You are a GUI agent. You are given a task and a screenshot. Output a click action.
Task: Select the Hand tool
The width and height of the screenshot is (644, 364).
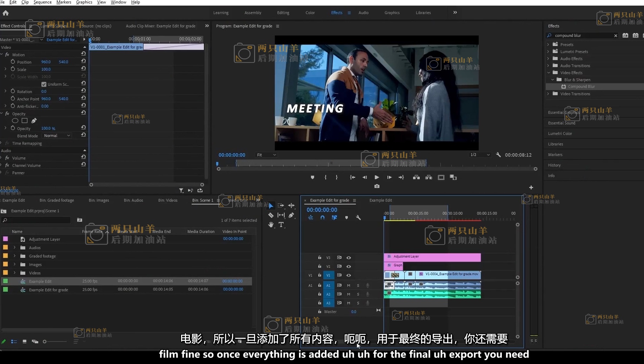tap(271, 225)
